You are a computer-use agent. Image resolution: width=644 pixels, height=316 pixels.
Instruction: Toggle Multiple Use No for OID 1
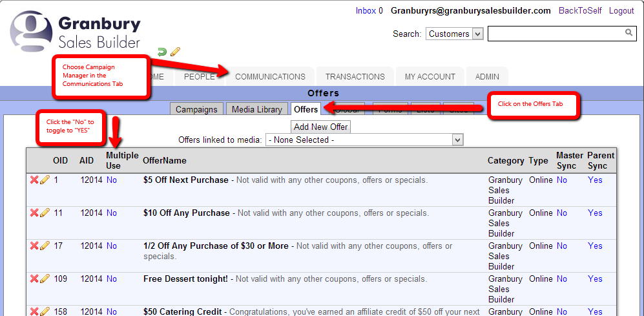coord(112,180)
